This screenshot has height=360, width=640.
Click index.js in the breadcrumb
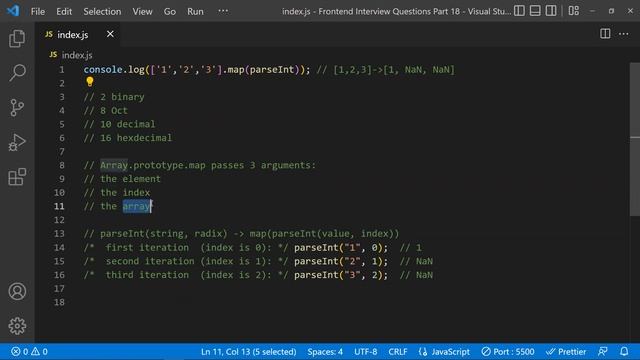point(77,55)
